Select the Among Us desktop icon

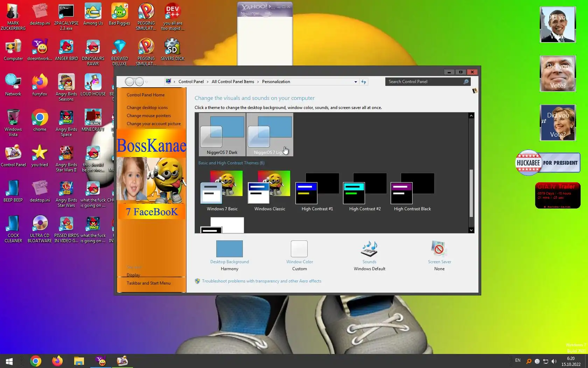pos(93,14)
